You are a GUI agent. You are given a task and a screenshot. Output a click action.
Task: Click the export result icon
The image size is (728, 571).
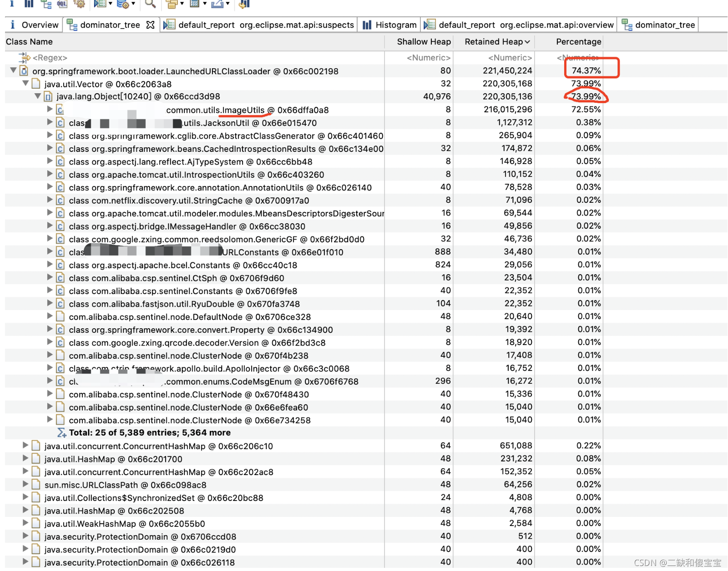(x=217, y=4)
